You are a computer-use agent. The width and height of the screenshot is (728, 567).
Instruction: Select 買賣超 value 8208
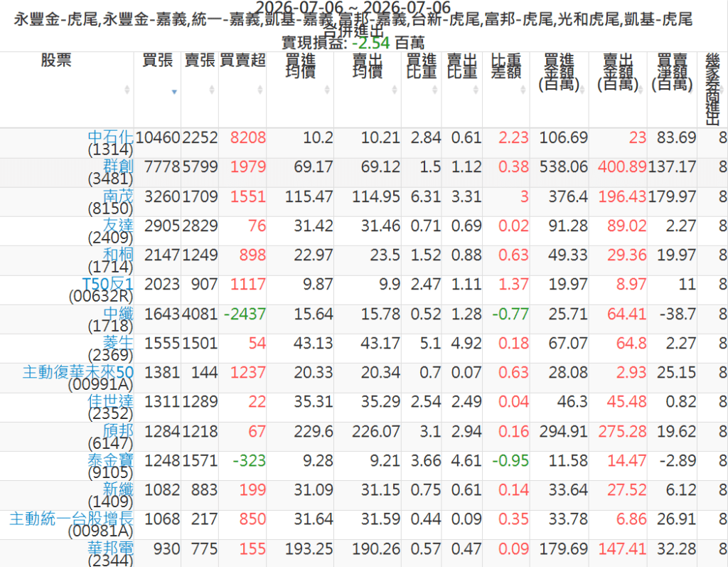tap(248, 137)
